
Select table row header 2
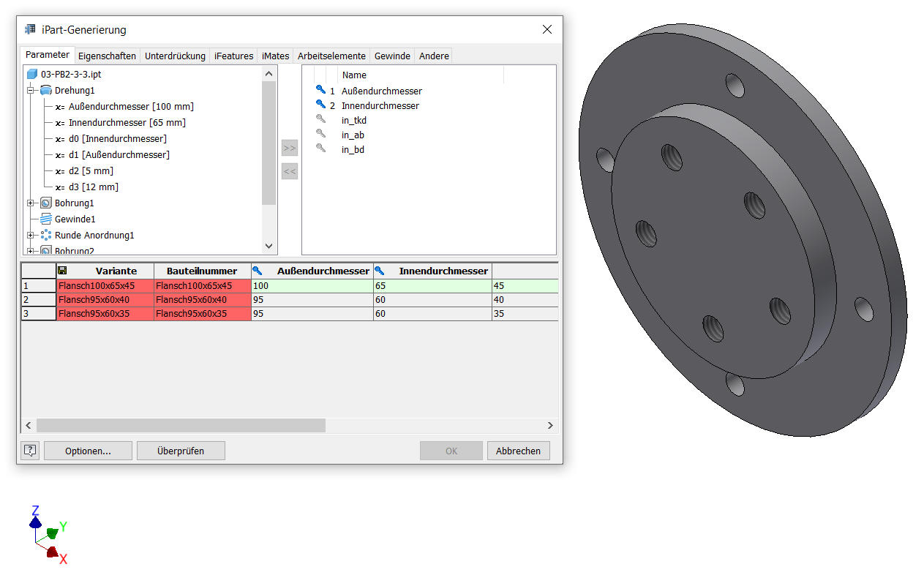pyautogui.click(x=39, y=300)
